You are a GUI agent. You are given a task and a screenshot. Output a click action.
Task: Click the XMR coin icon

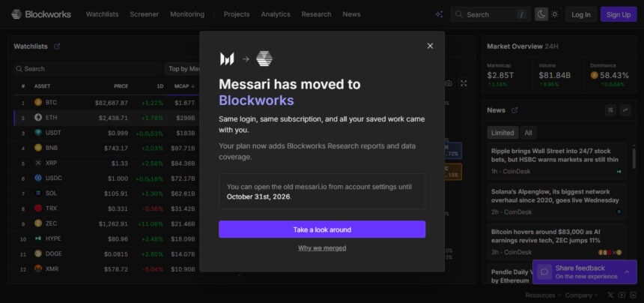point(38,269)
